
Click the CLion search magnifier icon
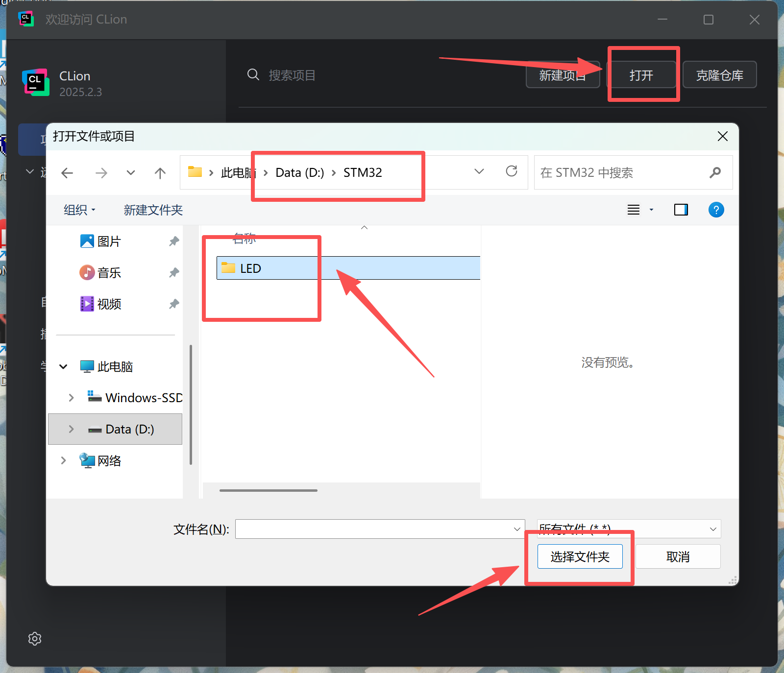click(253, 74)
